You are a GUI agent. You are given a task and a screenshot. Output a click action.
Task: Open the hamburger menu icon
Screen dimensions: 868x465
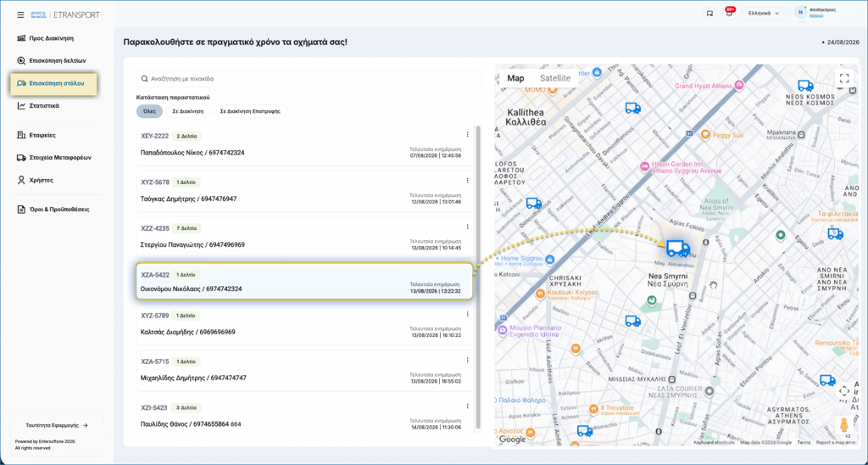click(20, 15)
